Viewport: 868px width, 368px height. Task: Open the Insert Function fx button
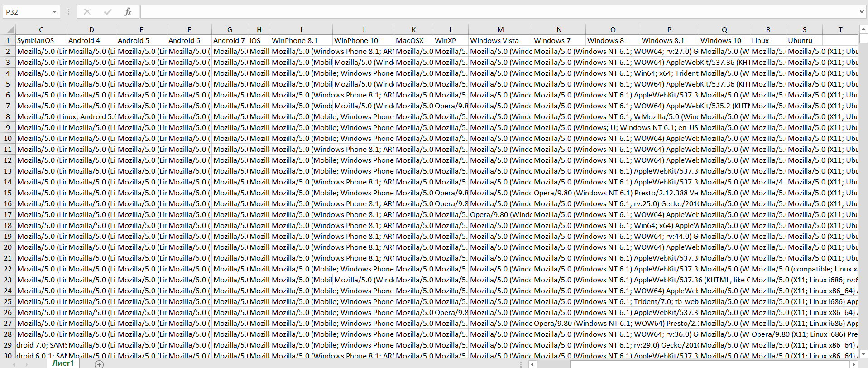(x=128, y=12)
